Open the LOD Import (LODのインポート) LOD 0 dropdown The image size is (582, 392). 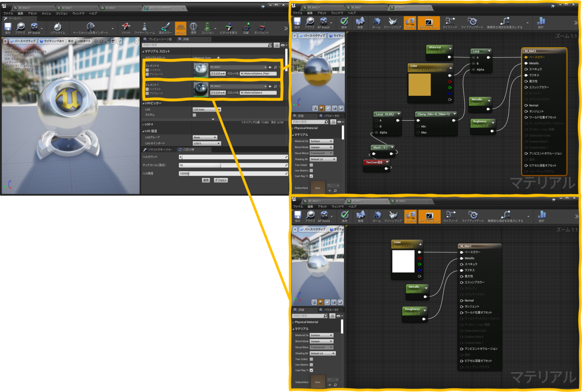[x=207, y=144]
